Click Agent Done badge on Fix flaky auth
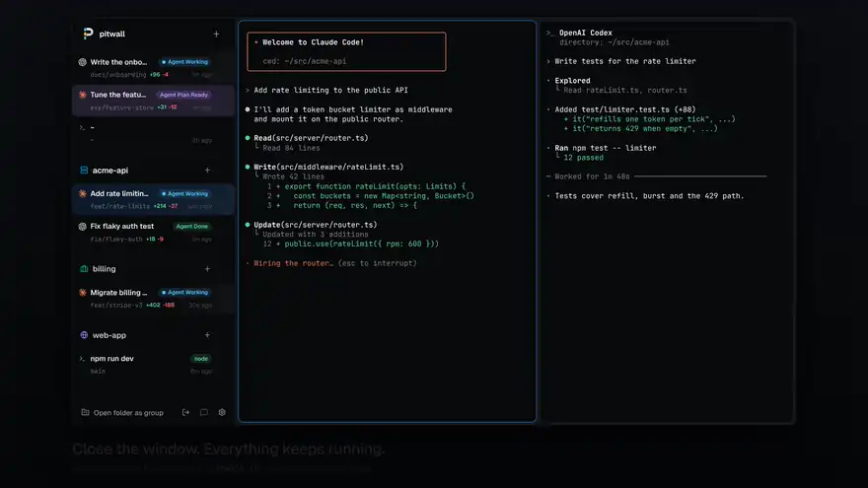This screenshot has height=488, width=868. click(x=191, y=227)
